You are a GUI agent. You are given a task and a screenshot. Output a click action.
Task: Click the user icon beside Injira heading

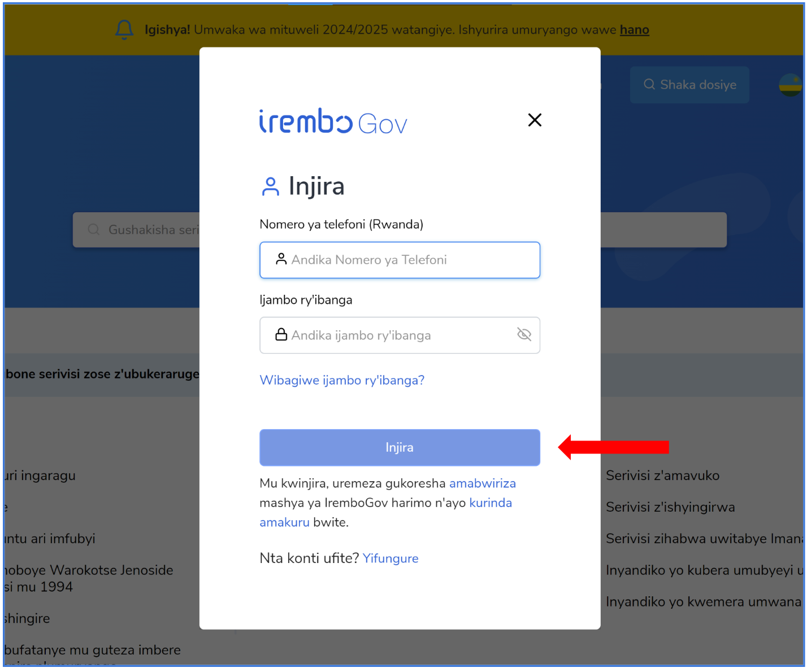(271, 186)
